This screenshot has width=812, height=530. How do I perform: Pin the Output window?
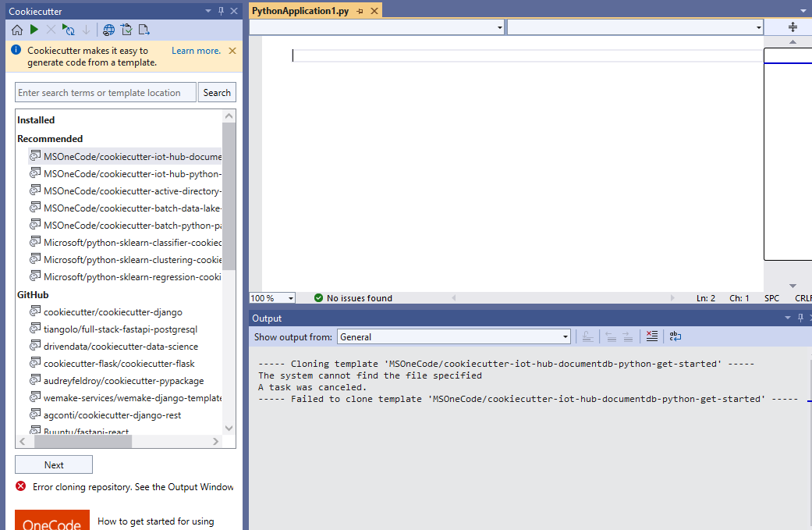pyautogui.click(x=799, y=318)
